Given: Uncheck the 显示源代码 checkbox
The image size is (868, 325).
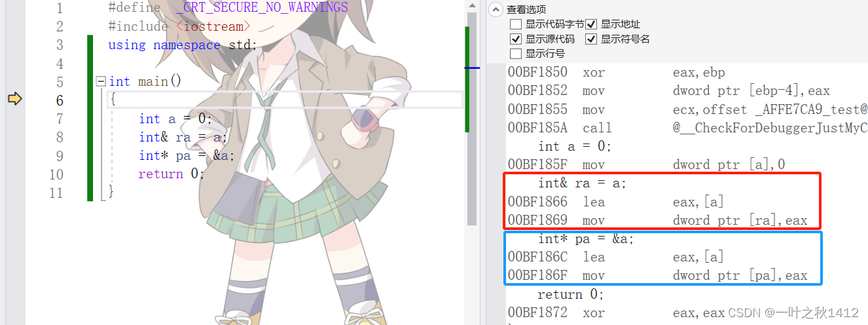Looking at the screenshot, I should pyautogui.click(x=516, y=39).
